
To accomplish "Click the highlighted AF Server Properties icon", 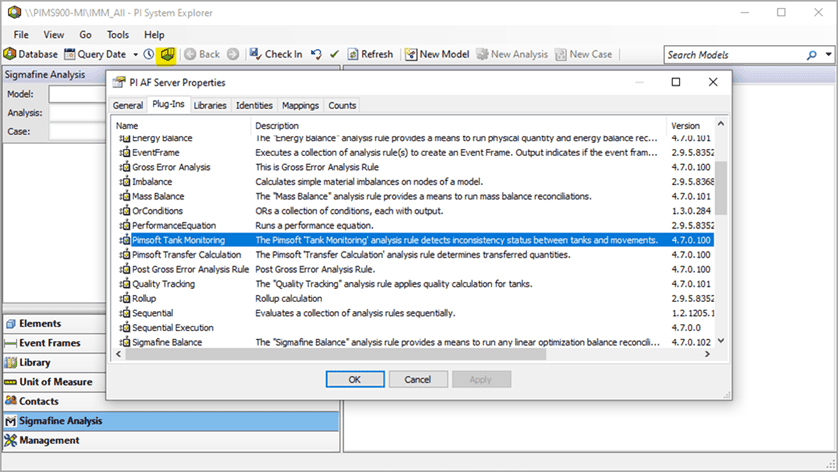I will pos(167,55).
